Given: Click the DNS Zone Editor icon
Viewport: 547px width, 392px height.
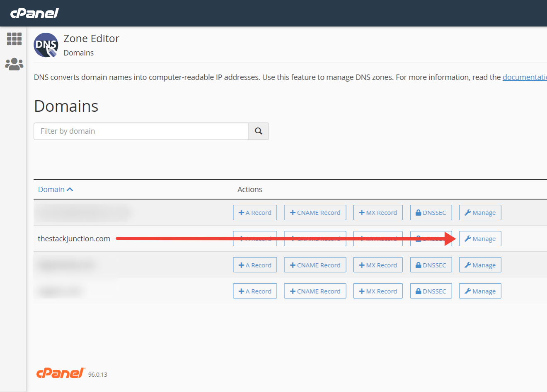Looking at the screenshot, I should 46,45.
